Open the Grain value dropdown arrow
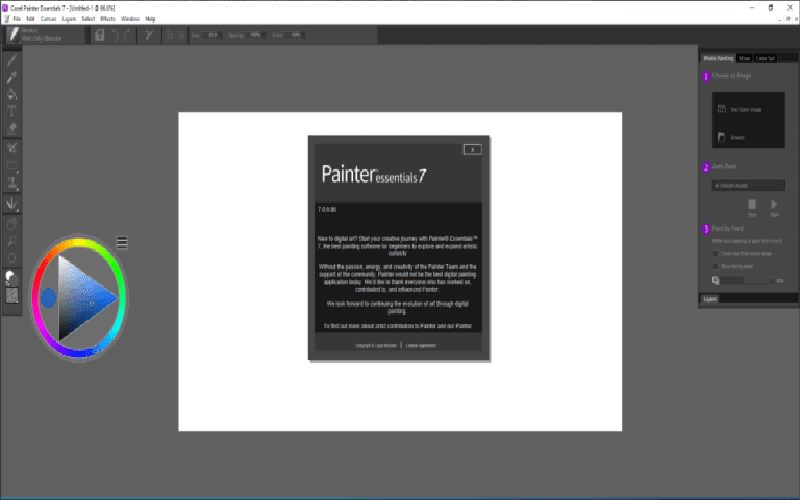This screenshot has height=500, width=800. pyautogui.click(x=303, y=35)
